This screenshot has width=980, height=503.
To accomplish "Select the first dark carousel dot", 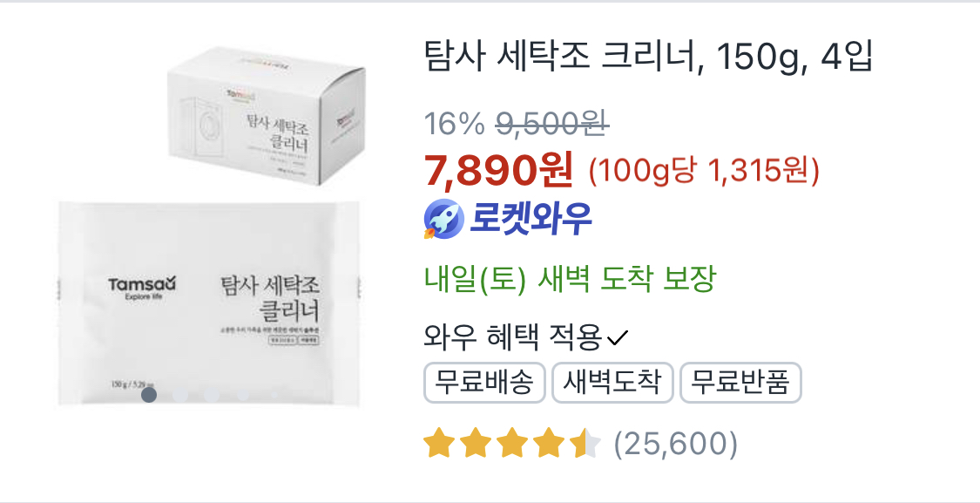I will [x=149, y=395].
